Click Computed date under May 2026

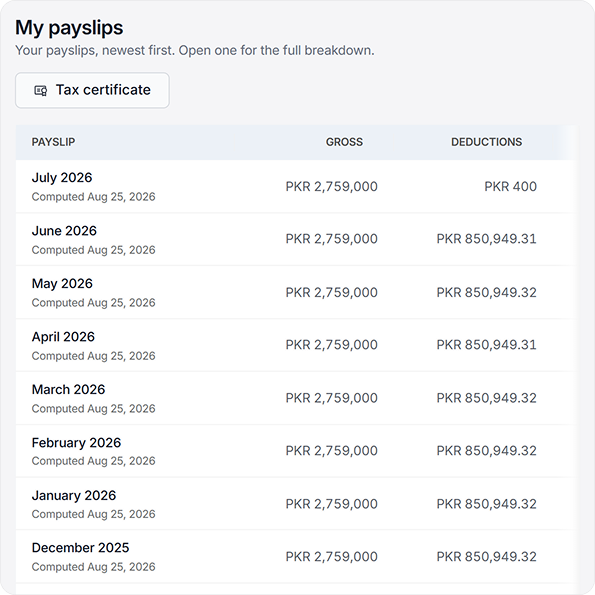(93, 302)
